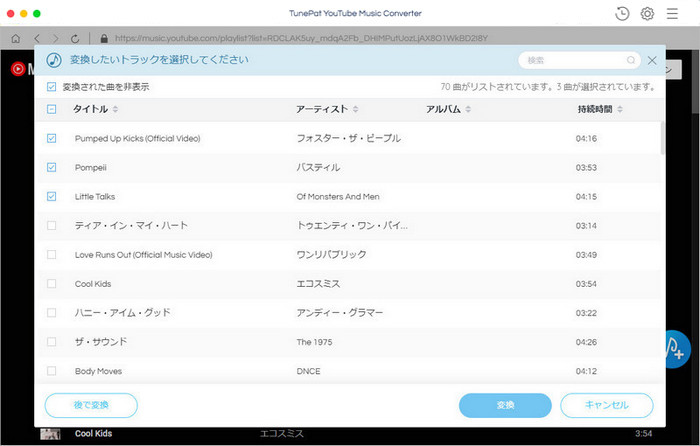Click duration 03:53
This screenshot has width=700, height=446.
click(x=586, y=167)
